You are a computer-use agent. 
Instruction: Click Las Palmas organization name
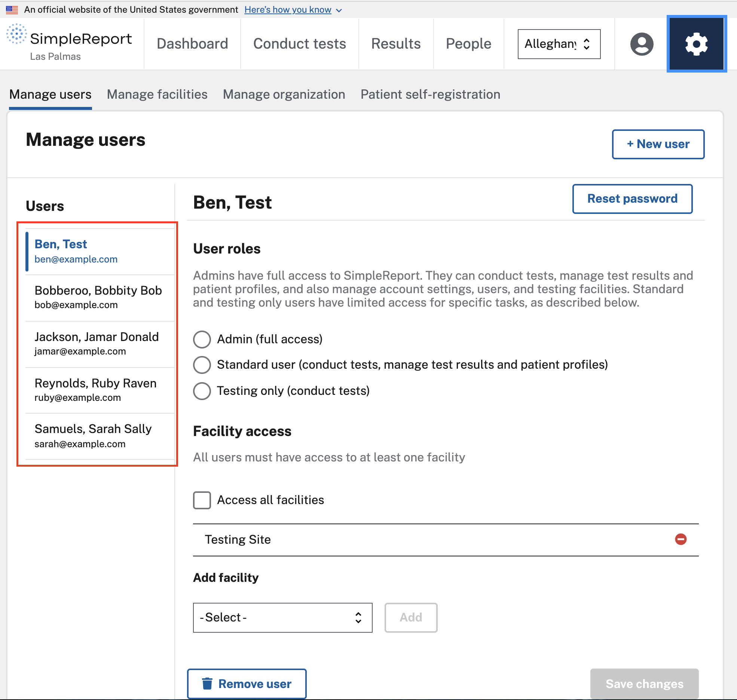[x=55, y=56]
